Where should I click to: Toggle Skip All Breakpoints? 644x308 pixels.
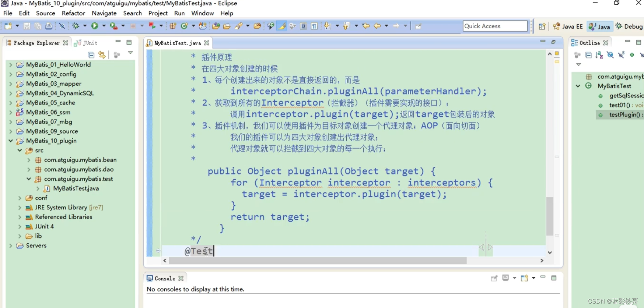click(62, 26)
